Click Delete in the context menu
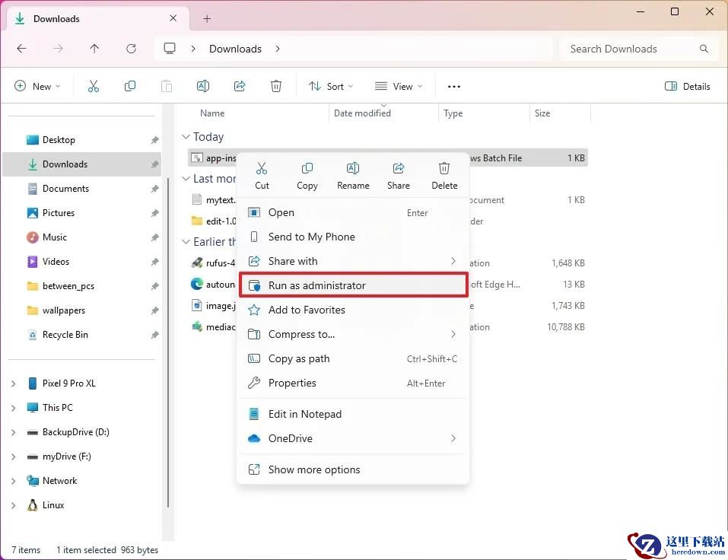Screen dimensions: 728x560 444,176
